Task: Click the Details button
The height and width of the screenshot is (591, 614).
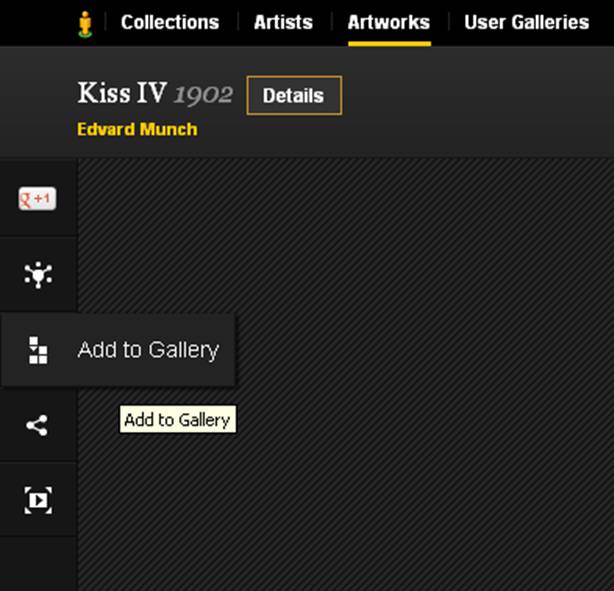Action: [x=294, y=96]
